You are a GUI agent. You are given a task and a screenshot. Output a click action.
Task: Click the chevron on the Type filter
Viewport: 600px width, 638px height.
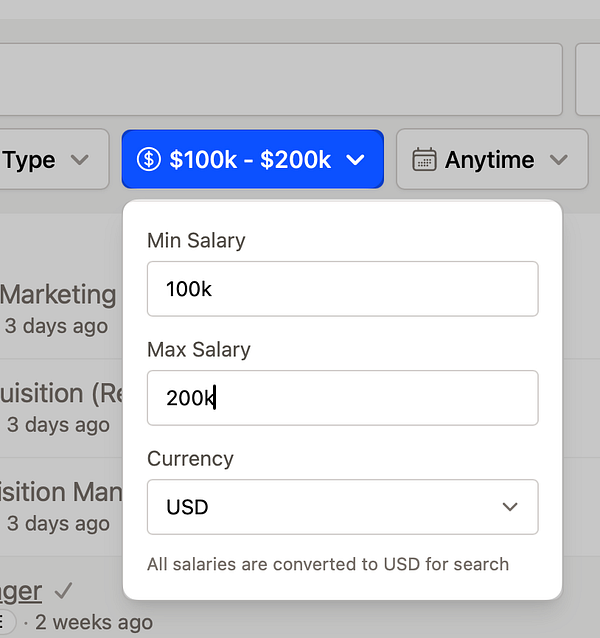(79, 160)
